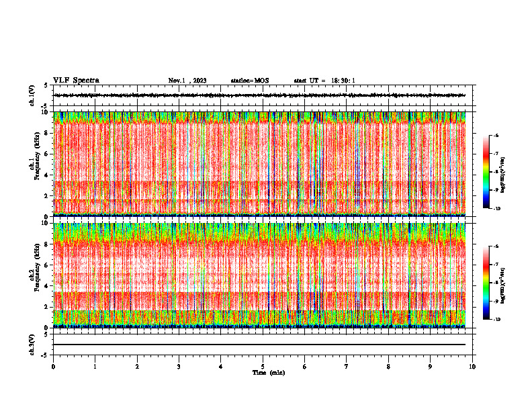Click the ch.2 frequency tick label '6'

pos(46,265)
